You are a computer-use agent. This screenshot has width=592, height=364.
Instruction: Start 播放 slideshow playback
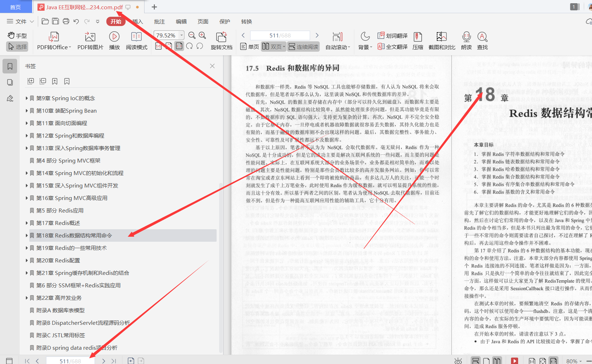(x=114, y=41)
